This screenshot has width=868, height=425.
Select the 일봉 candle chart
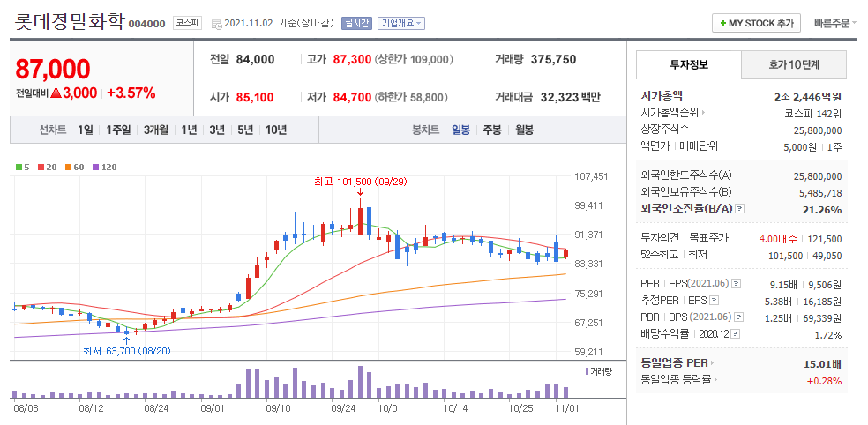pos(460,130)
